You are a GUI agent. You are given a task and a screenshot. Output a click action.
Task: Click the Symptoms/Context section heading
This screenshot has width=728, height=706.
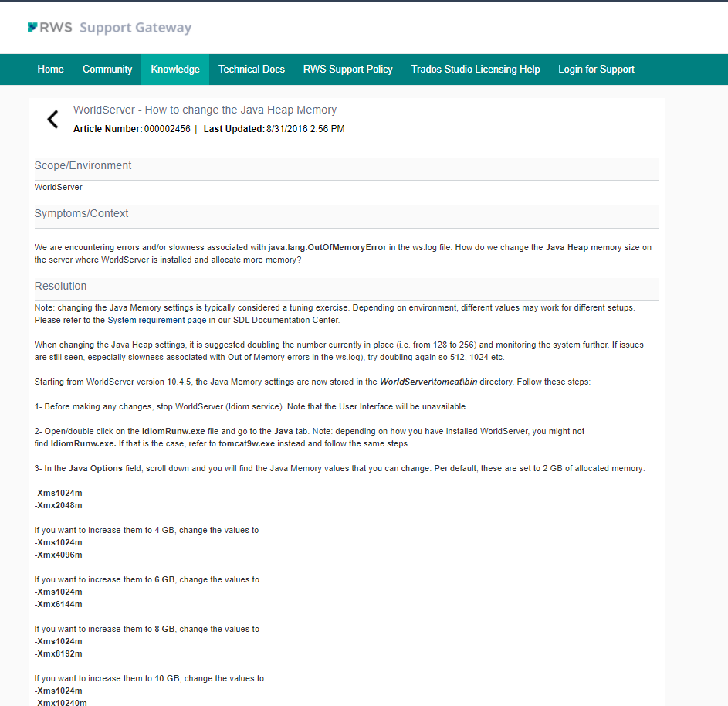click(81, 214)
